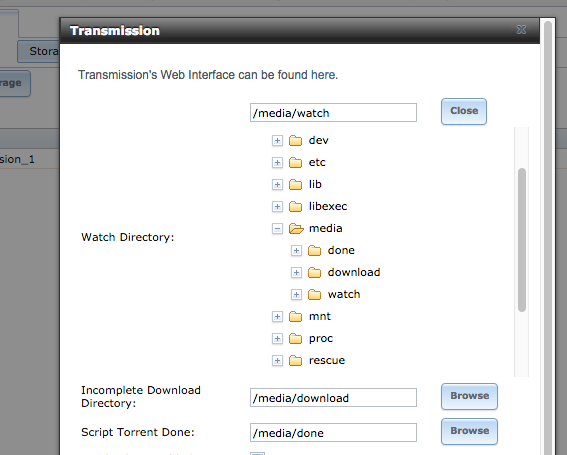Screen dimensions: 567x455
Task: Click the rescue folder icon
Action: tap(295, 361)
